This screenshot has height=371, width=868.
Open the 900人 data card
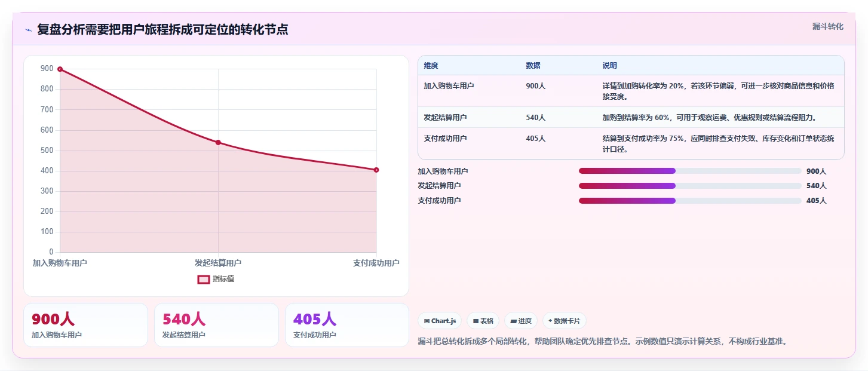click(x=85, y=325)
